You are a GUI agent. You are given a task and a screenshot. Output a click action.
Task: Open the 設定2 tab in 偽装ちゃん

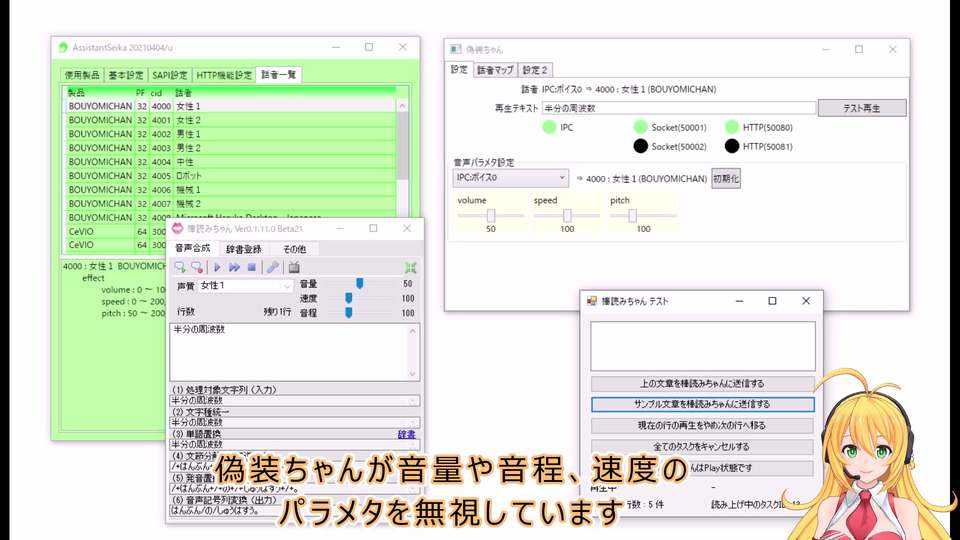pyautogui.click(x=535, y=70)
